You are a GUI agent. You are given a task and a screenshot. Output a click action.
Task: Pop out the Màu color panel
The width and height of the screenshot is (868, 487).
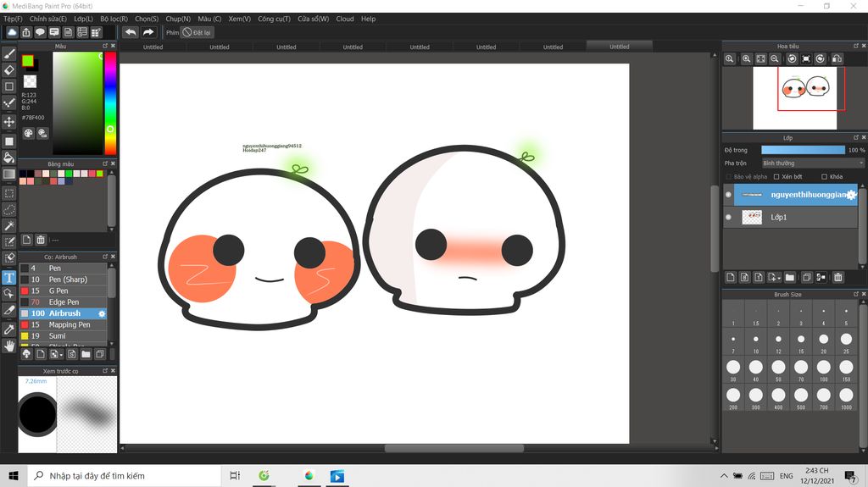tap(105, 46)
